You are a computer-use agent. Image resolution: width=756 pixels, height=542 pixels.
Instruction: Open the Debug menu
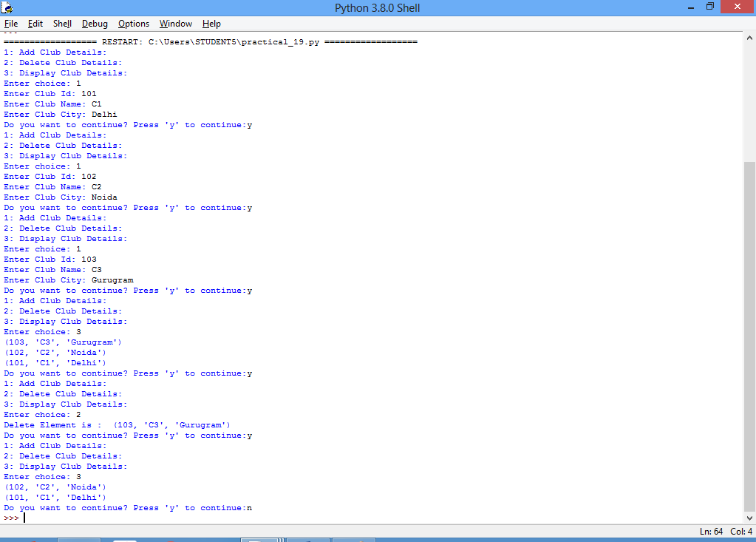tap(95, 23)
